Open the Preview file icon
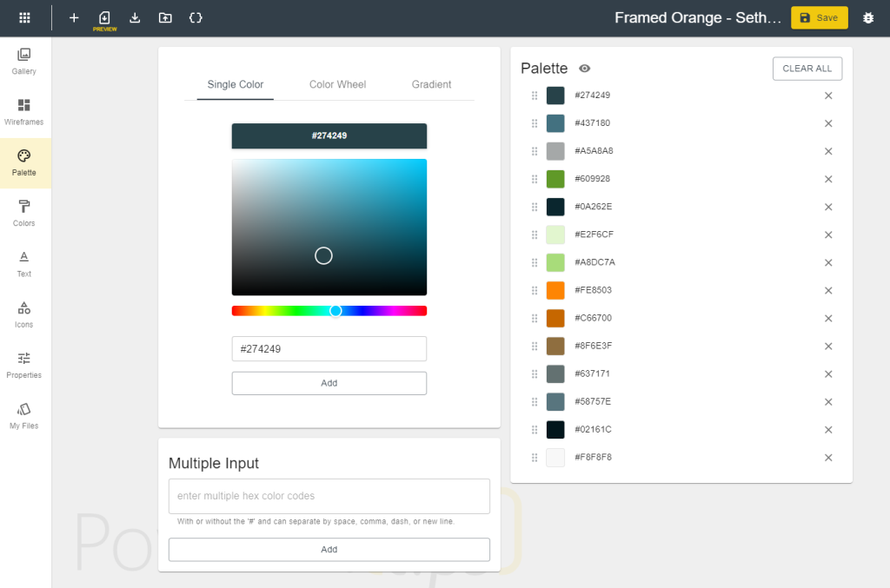This screenshot has height=588, width=890. [104, 20]
